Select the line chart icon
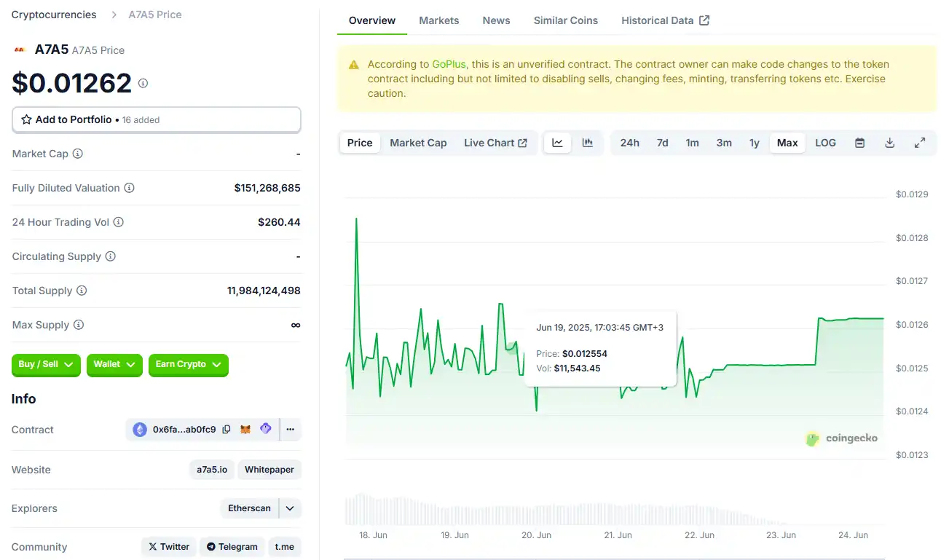Viewport: 941px width, 560px height. [557, 142]
